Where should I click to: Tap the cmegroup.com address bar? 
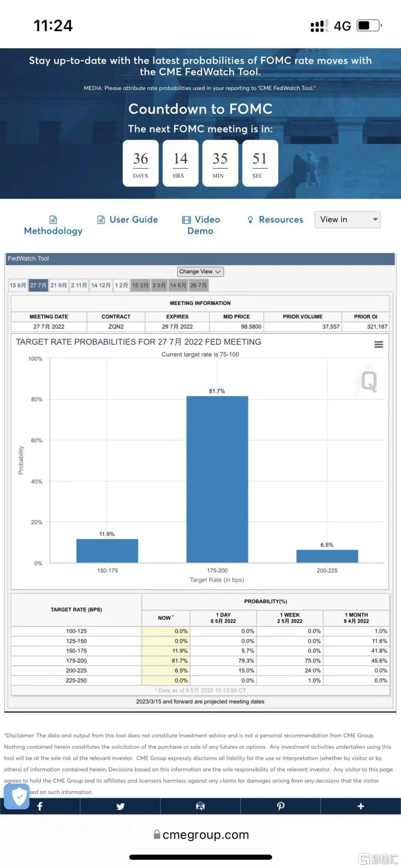click(x=201, y=835)
